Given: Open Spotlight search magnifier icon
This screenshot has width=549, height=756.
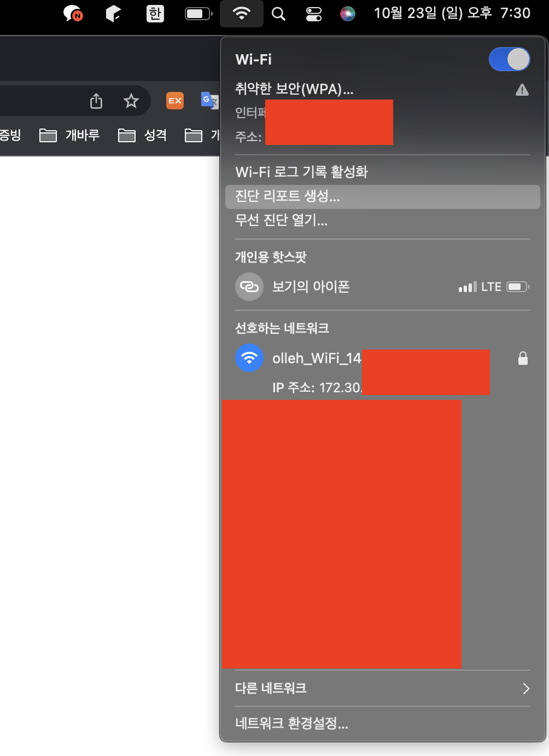Looking at the screenshot, I should [x=278, y=14].
